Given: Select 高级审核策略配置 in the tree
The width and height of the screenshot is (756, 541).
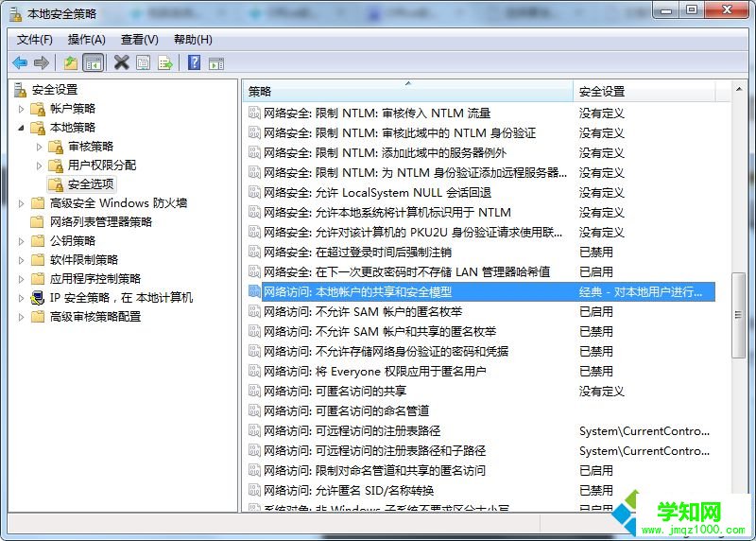Looking at the screenshot, I should pyautogui.click(x=95, y=317).
